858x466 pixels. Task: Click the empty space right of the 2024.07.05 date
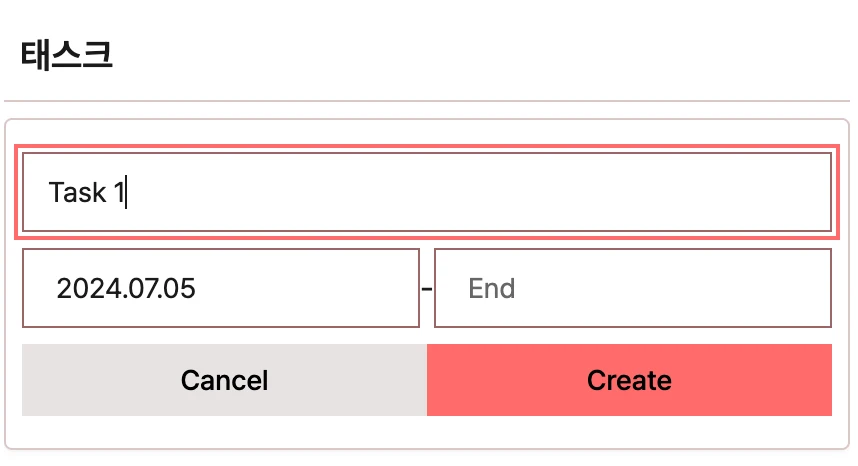[306, 288]
